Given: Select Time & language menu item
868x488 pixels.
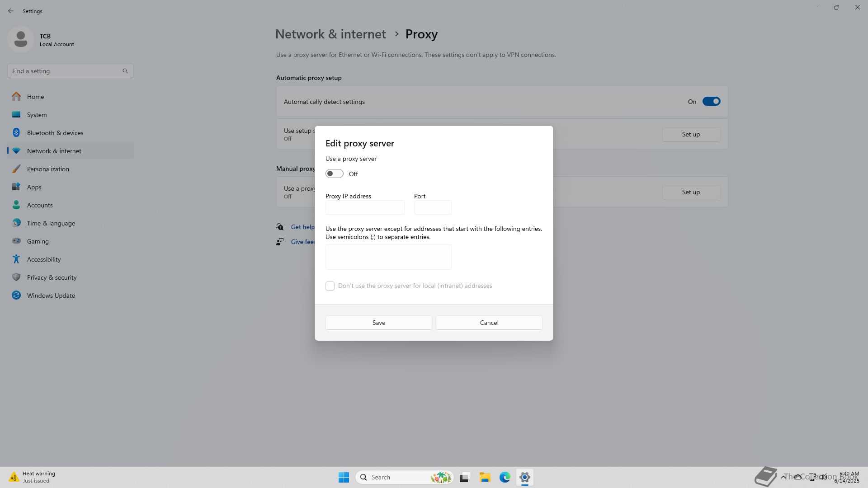Looking at the screenshot, I should (51, 223).
